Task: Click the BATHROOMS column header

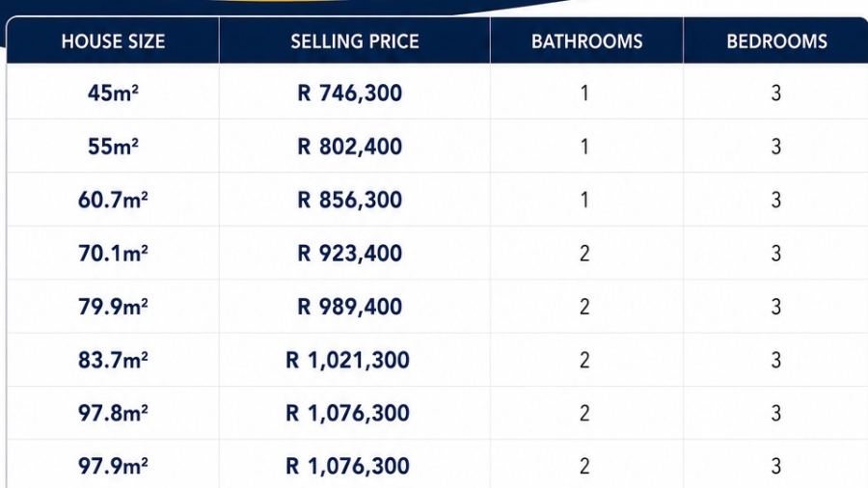Action: click(586, 41)
